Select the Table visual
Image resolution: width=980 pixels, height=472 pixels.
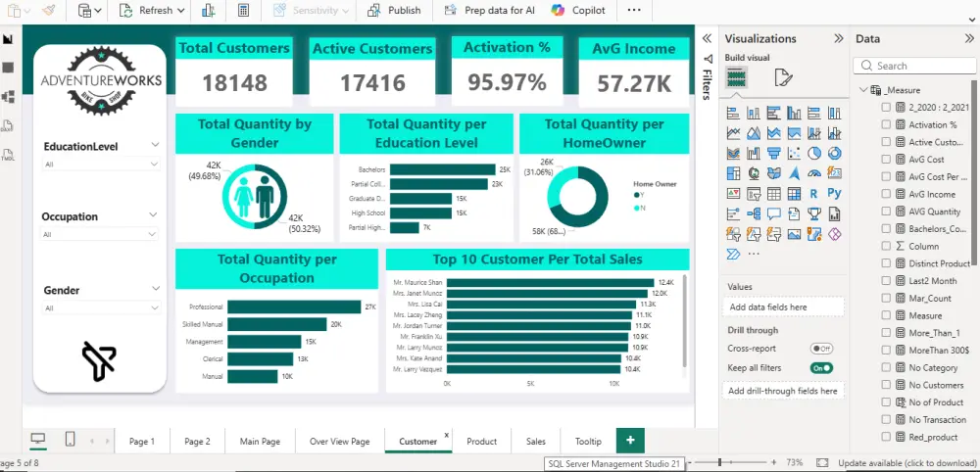point(774,194)
